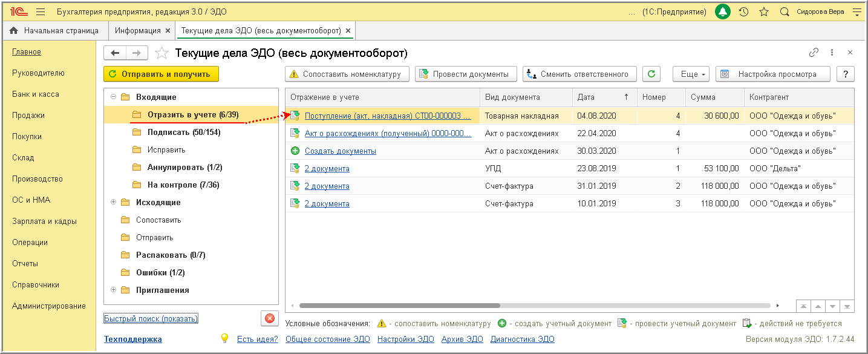Copy link using the chain icon
The height and width of the screenshot is (354, 868).
coord(814,53)
